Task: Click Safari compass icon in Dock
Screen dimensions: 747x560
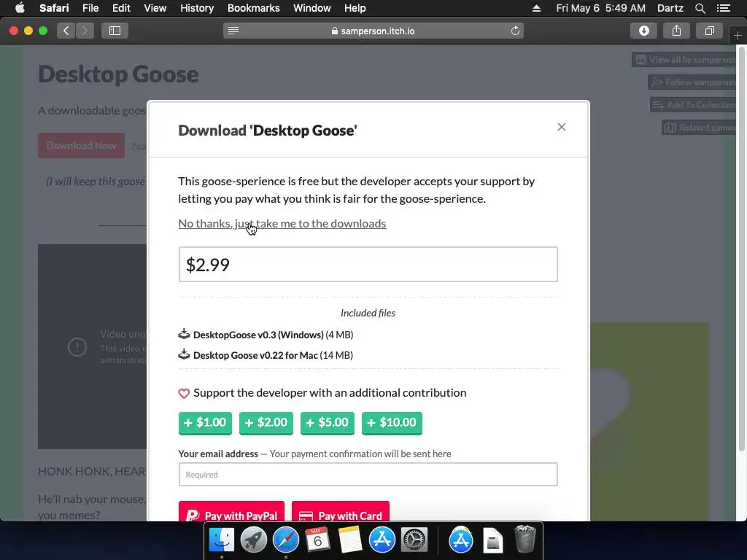Action: pyautogui.click(x=286, y=540)
